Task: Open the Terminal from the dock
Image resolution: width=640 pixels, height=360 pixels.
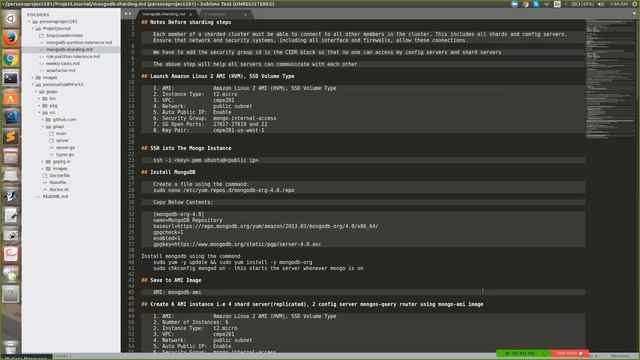Action: [11, 78]
